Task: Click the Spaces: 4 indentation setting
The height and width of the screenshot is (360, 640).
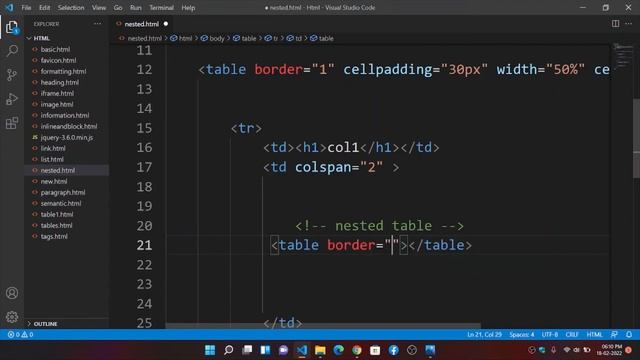Action: [x=522, y=335]
